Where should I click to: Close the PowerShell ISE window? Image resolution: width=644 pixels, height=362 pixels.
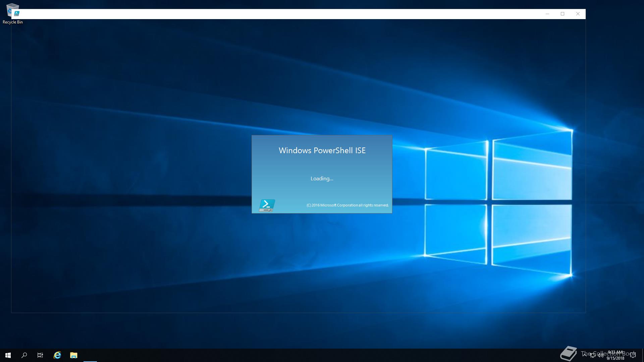[578, 14]
